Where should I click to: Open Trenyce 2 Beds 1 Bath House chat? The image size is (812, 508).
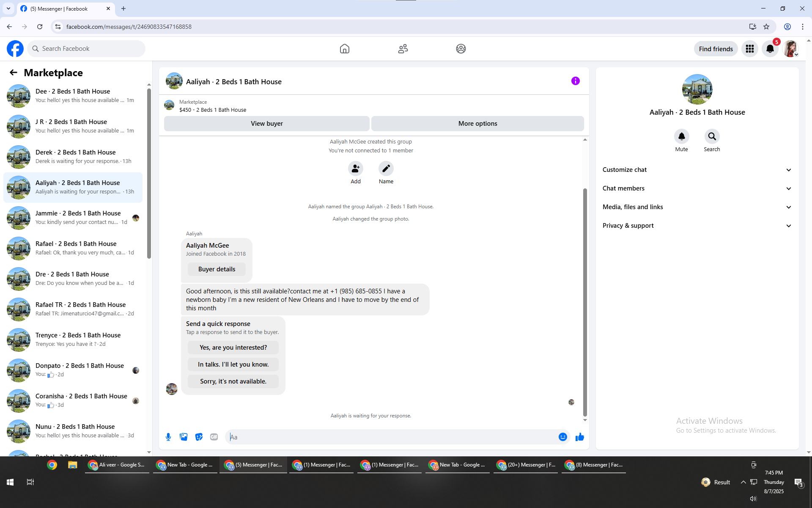[73, 340]
